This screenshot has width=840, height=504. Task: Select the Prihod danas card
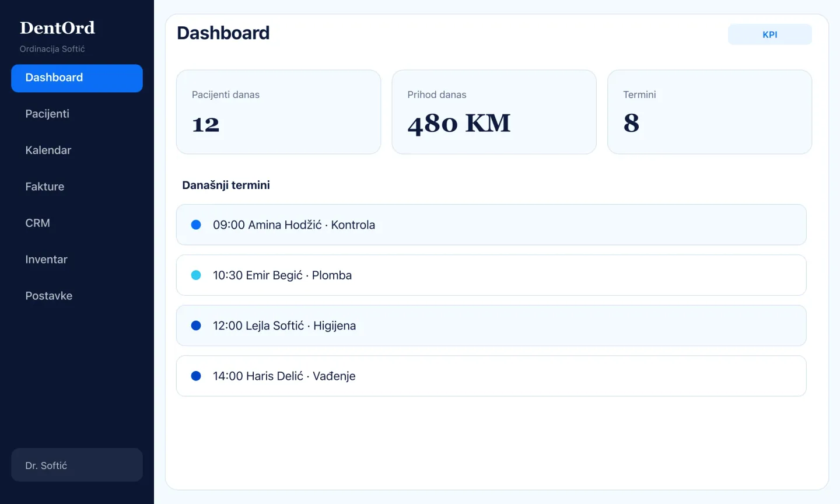click(494, 112)
